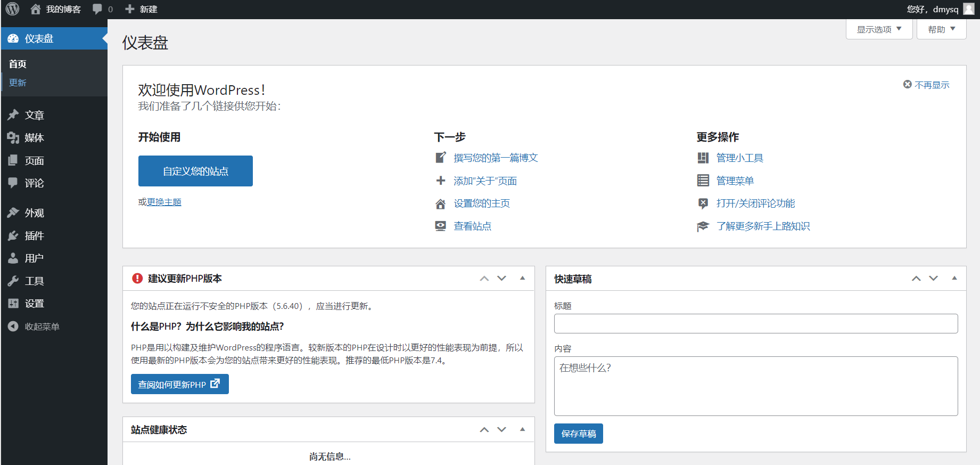Click the dmysq user avatar
This screenshot has width=980, height=465.
(969, 9)
